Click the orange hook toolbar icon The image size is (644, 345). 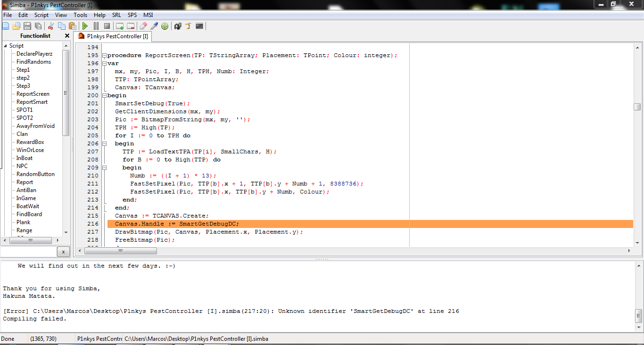pos(189,26)
